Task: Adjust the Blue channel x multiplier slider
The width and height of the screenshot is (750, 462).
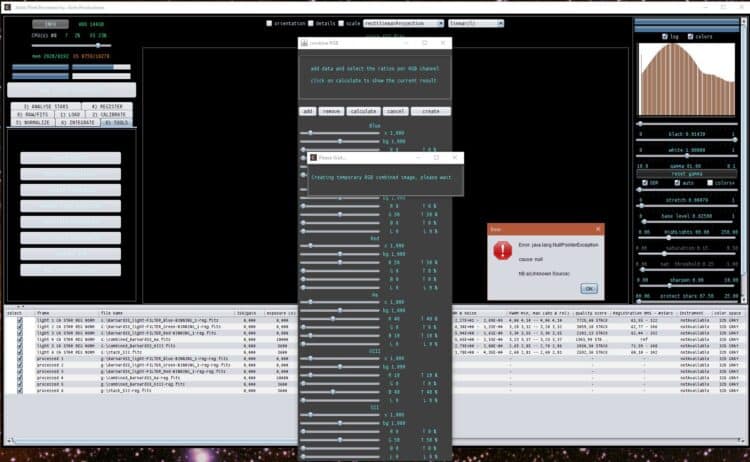Action: pyautogui.click(x=340, y=133)
